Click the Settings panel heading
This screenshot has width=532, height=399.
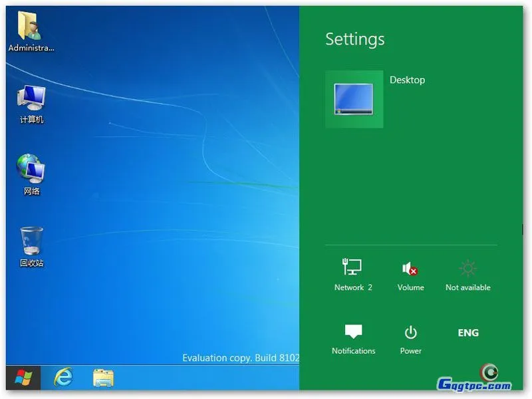(354, 39)
